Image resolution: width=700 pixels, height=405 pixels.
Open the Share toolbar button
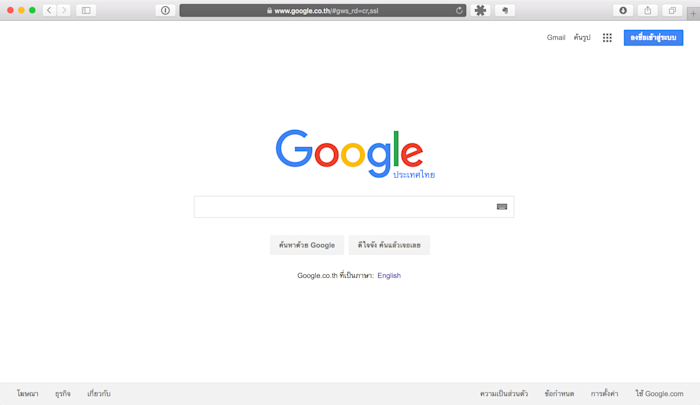pos(647,10)
